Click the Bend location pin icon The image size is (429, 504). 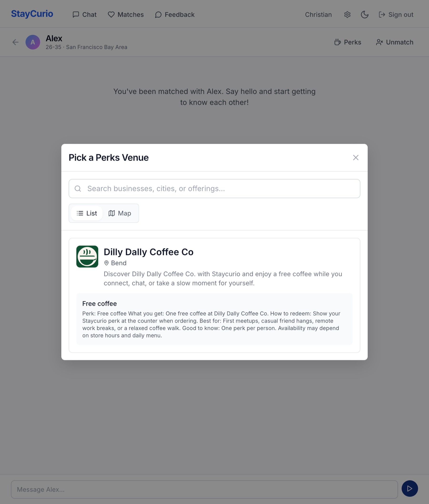click(106, 263)
